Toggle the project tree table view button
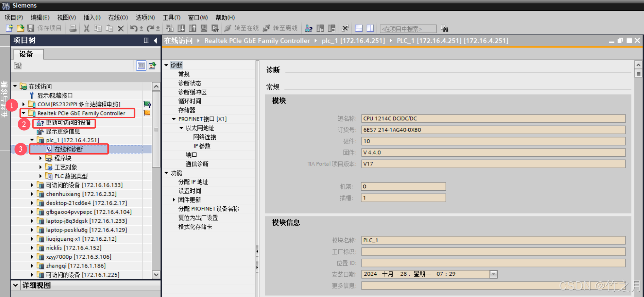 point(141,65)
